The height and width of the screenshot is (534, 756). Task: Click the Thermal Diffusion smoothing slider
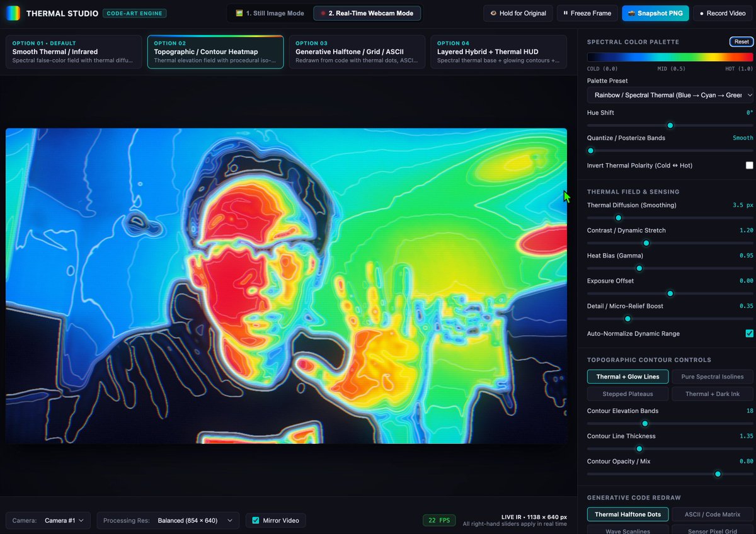pos(670,218)
